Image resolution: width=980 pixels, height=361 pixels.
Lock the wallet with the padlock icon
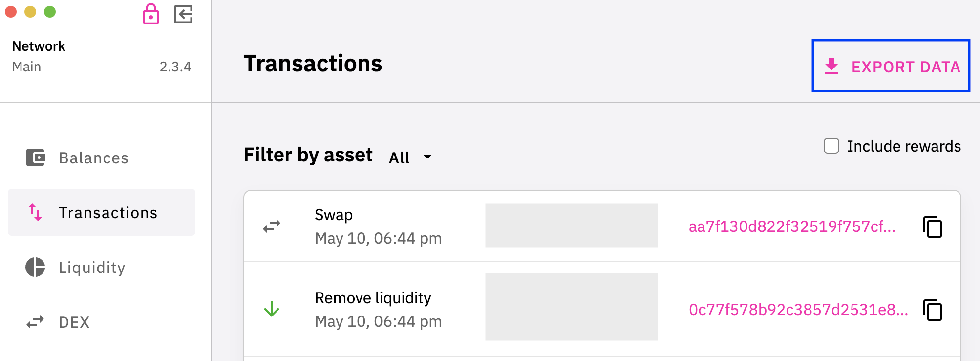[x=151, y=14]
